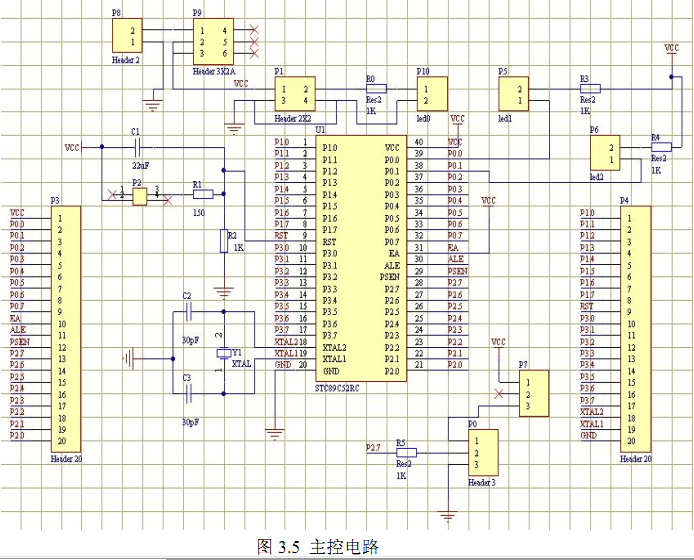
Task: Select the Y1 crystal oscillator symbol
Action: [224, 353]
